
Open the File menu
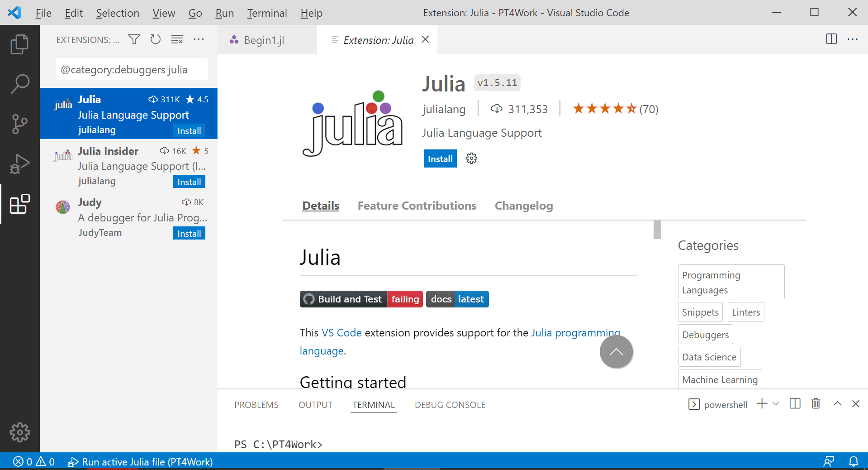pyautogui.click(x=43, y=13)
